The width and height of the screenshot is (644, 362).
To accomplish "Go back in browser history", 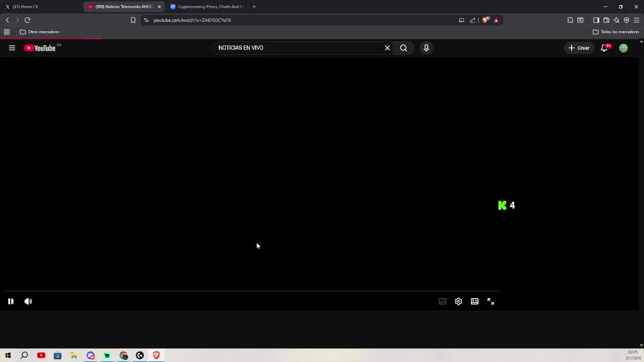I will [7, 20].
